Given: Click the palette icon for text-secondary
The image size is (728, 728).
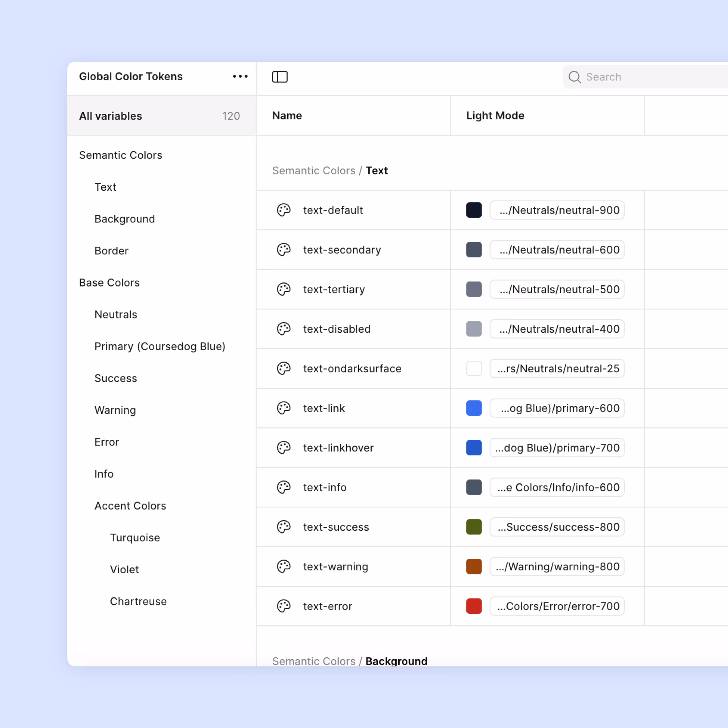Looking at the screenshot, I should pyautogui.click(x=284, y=250).
